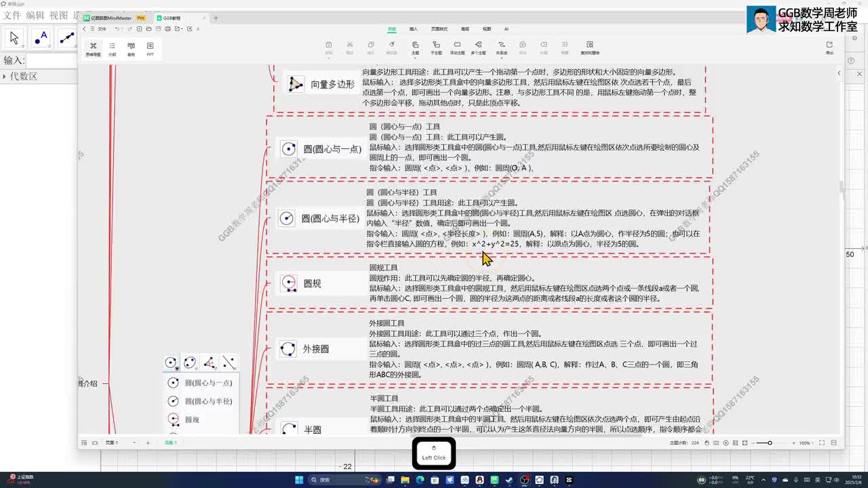Collapse the right side panel chevron
Image resolution: width=868 pixels, height=488 pixels.
[x=839, y=73]
